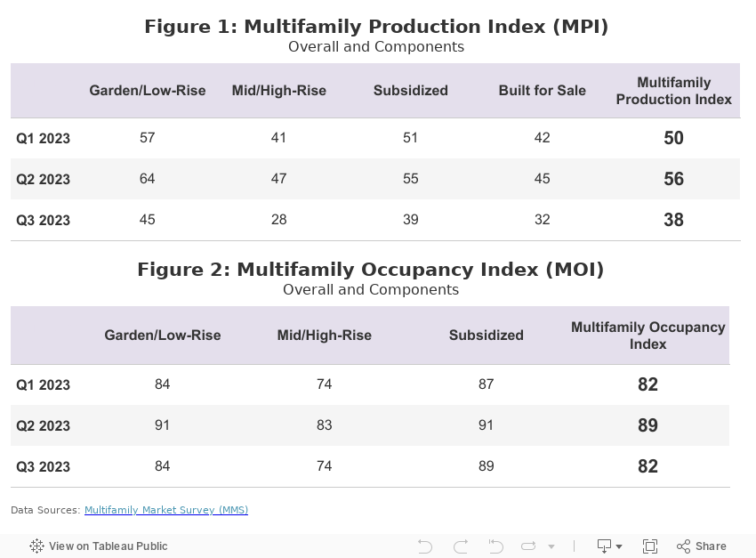This screenshot has width=756, height=558.
Task: Open the Download menu icon
Action: click(609, 546)
